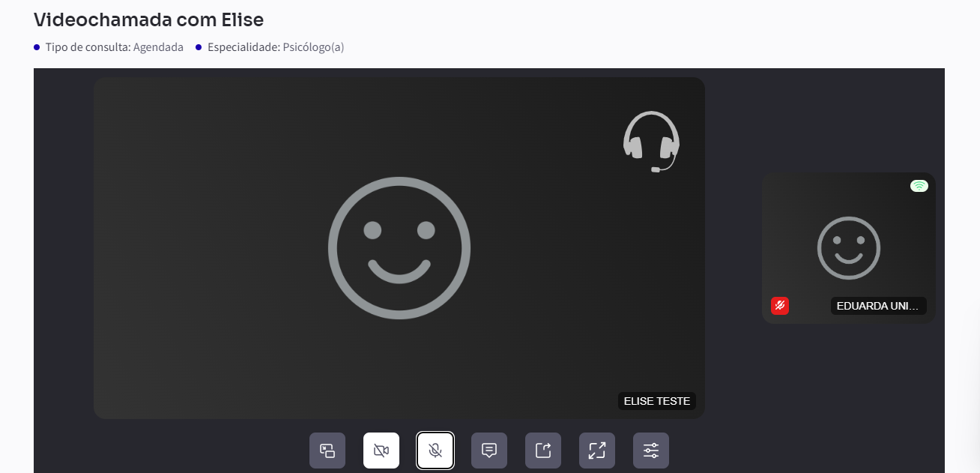Click Elise's large smiley avatar
Viewport: 980px width, 473px height.
399,248
